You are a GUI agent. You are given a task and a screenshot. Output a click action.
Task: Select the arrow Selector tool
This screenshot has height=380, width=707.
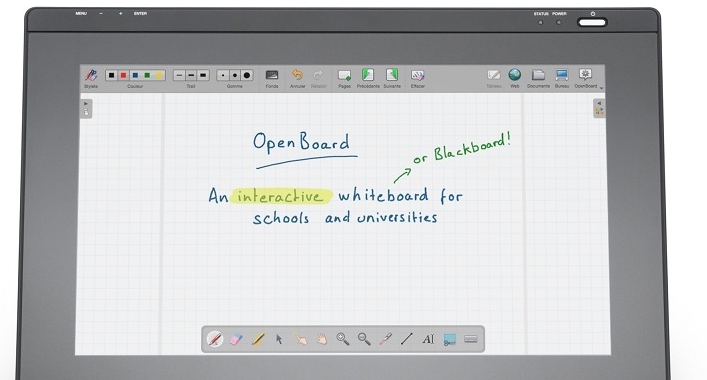(279, 339)
